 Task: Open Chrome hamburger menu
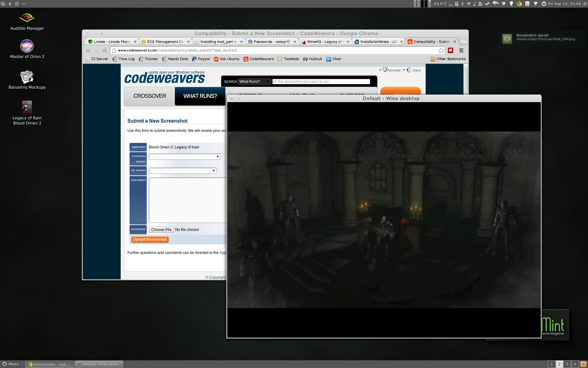[x=461, y=50]
